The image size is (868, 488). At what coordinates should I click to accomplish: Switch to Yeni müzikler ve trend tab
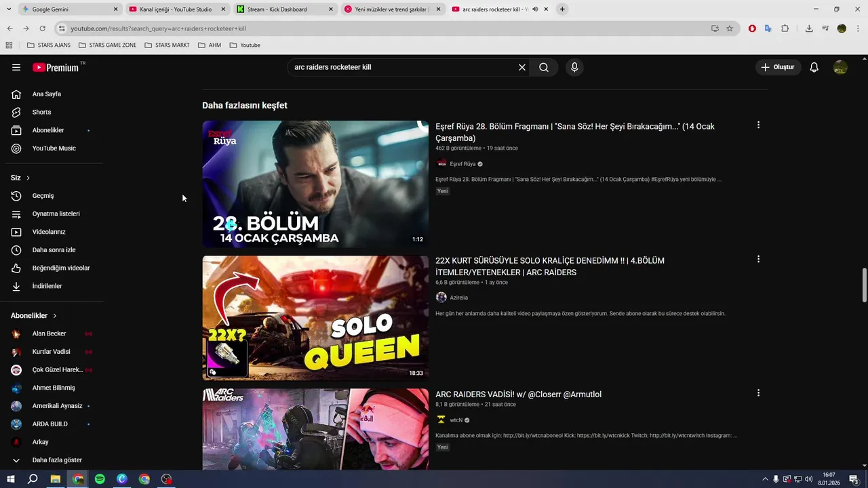point(392,9)
